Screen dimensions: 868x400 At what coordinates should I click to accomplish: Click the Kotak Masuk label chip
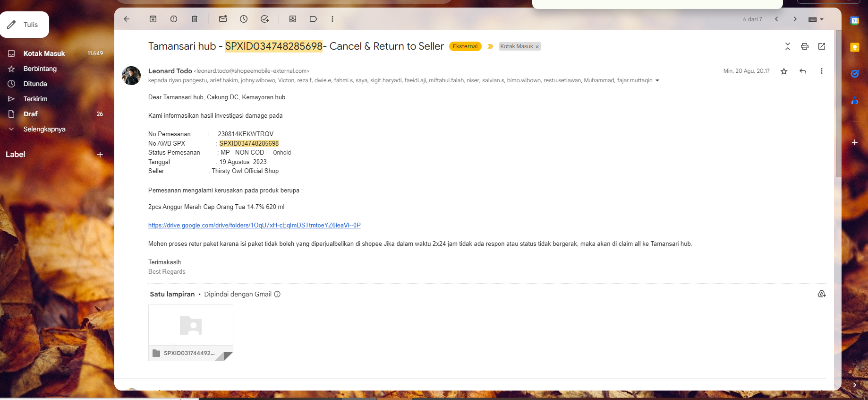(x=517, y=46)
